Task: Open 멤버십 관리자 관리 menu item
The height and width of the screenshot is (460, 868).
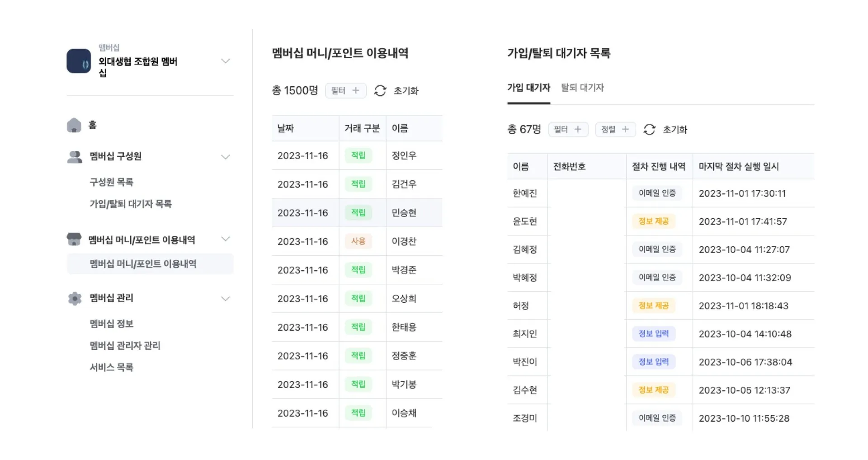Action: 125,346
